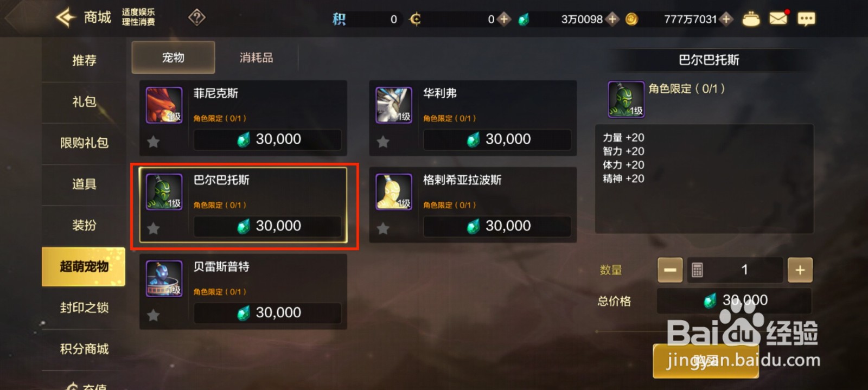868x390 pixels.
Task: Click the yellow purchase button
Action: tap(705, 361)
